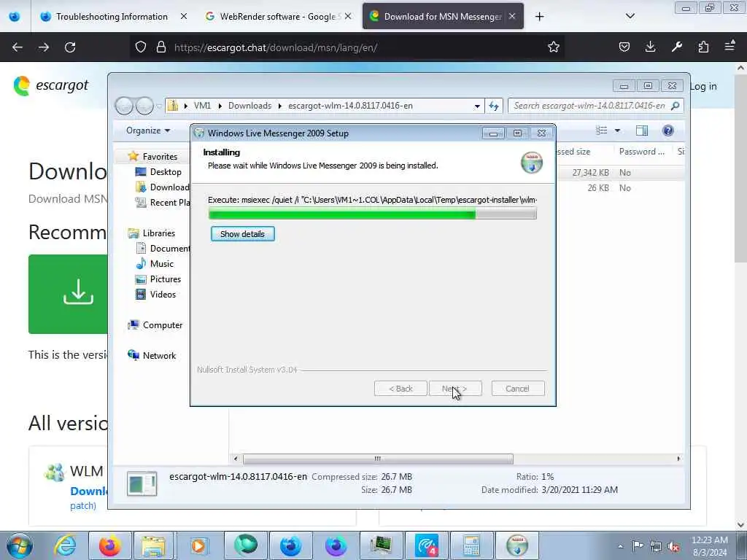Open the view options dropdown arrow
Screen dimensions: 747x560
point(617,131)
